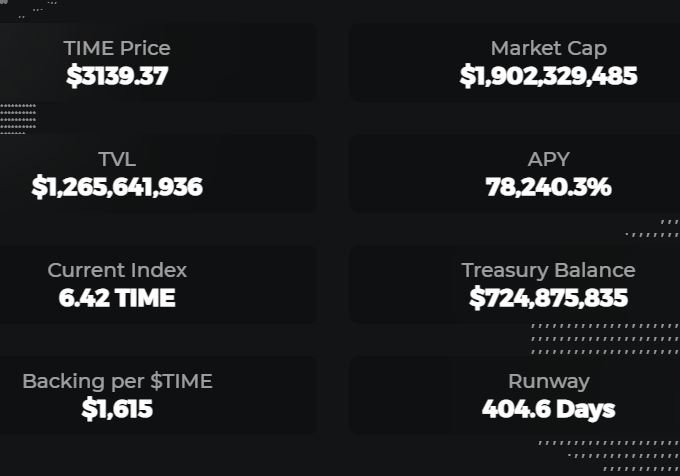
Task: Select the Current Index label
Action: 117,270
